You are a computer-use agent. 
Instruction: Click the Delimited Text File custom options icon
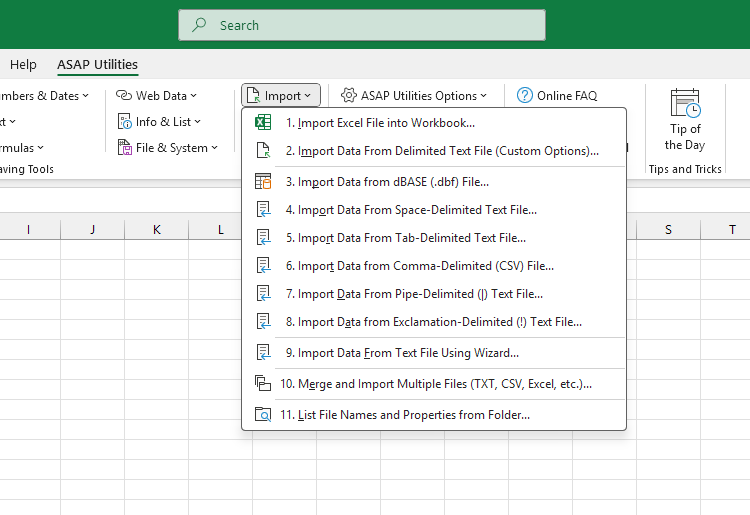click(263, 151)
